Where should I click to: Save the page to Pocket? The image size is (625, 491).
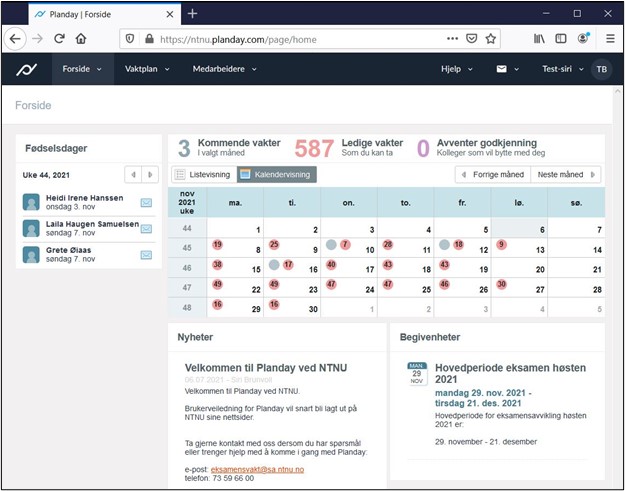(472, 39)
